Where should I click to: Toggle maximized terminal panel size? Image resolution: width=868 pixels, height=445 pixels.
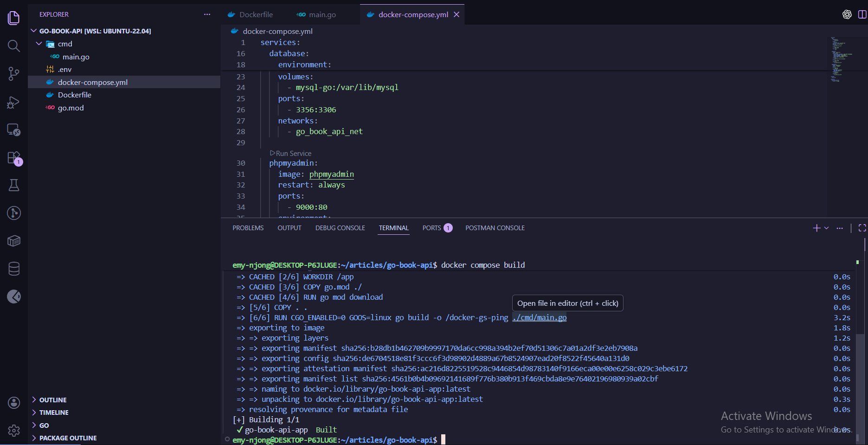(862, 228)
